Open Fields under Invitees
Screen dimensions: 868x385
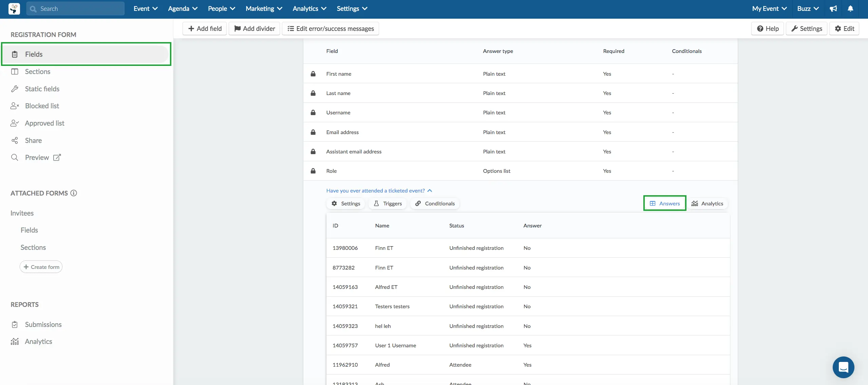pos(29,230)
